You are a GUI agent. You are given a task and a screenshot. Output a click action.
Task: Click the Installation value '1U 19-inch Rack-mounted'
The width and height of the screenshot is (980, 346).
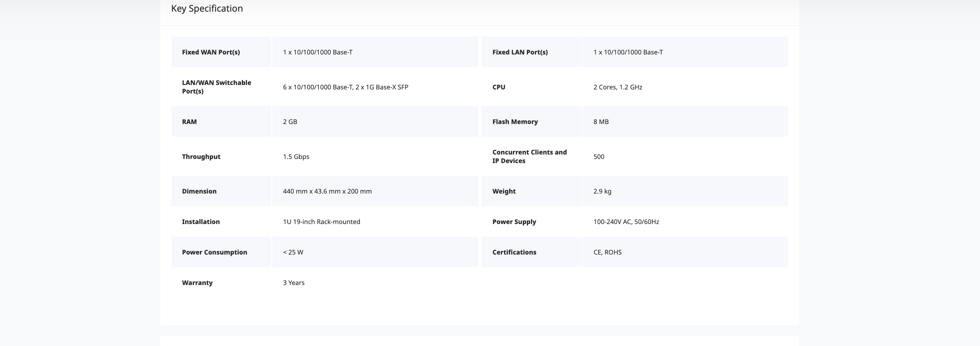point(321,222)
